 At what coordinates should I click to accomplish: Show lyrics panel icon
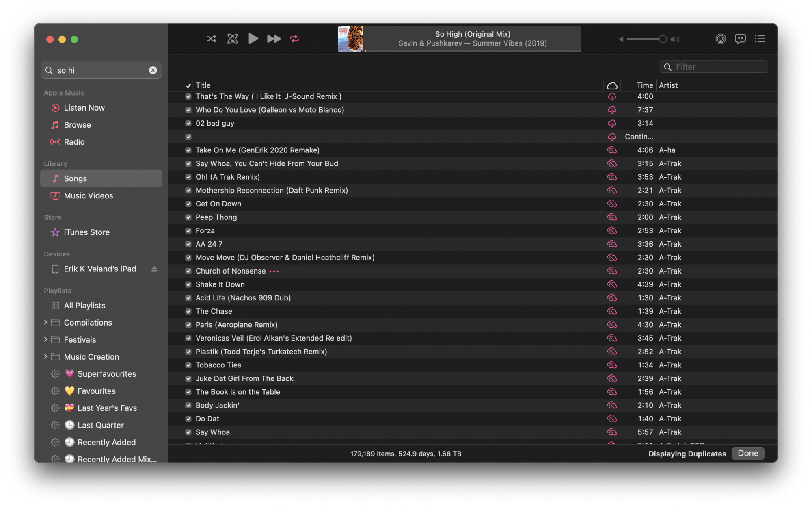click(x=740, y=39)
